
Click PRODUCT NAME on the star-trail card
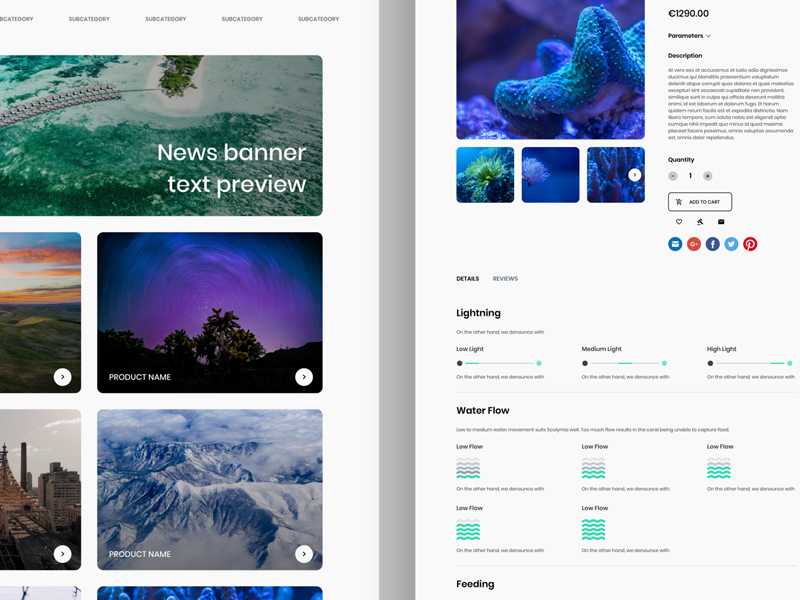(140, 377)
